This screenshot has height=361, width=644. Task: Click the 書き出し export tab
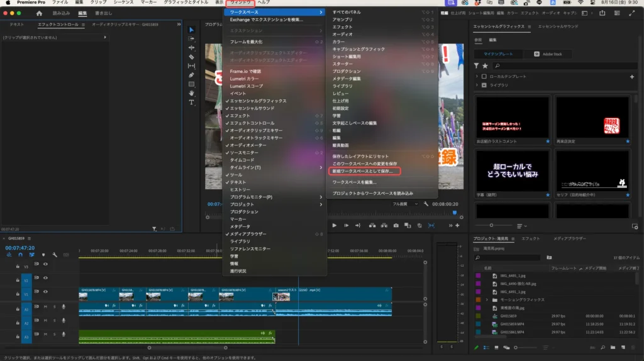point(104,13)
